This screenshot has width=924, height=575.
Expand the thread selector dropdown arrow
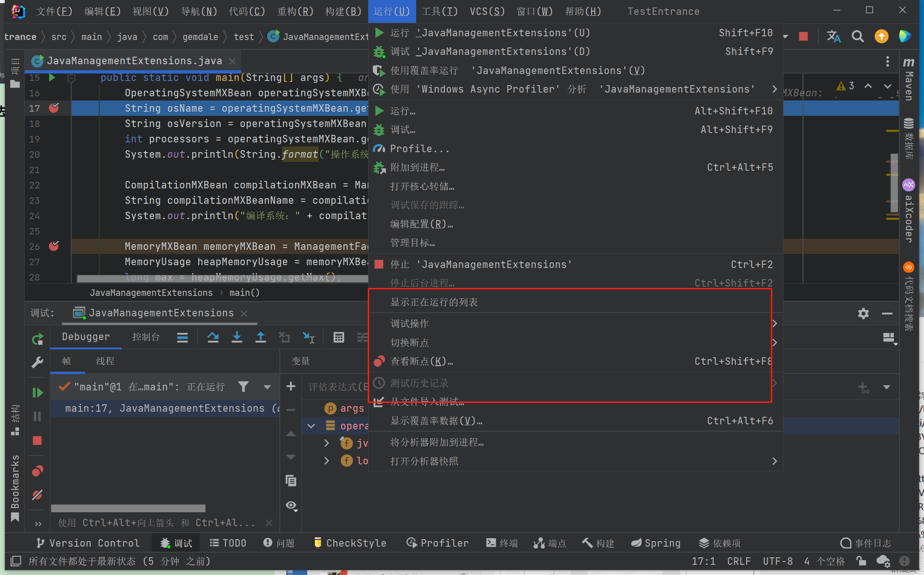267,387
